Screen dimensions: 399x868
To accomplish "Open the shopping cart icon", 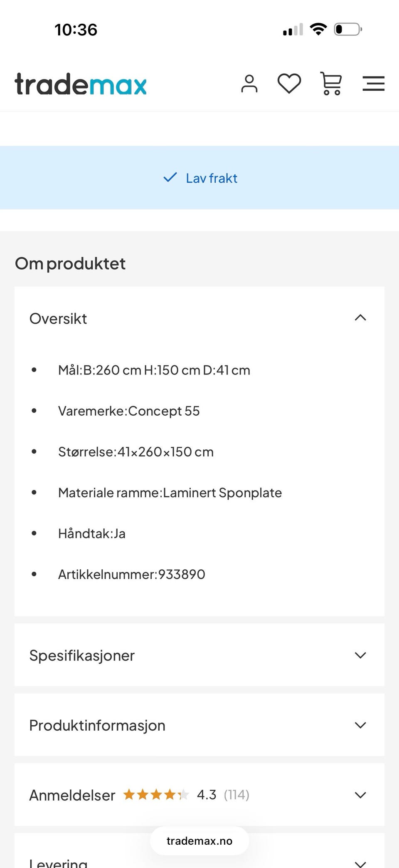I will pos(331,84).
